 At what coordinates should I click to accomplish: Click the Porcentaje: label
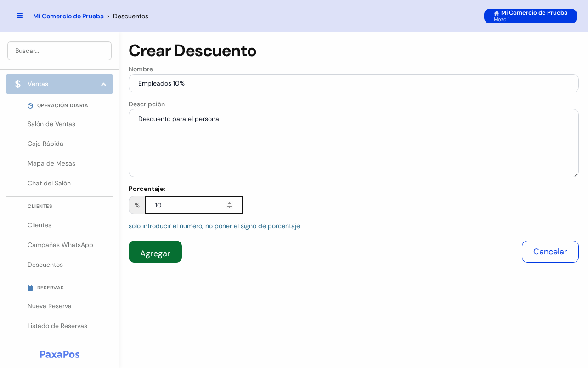(147, 189)
